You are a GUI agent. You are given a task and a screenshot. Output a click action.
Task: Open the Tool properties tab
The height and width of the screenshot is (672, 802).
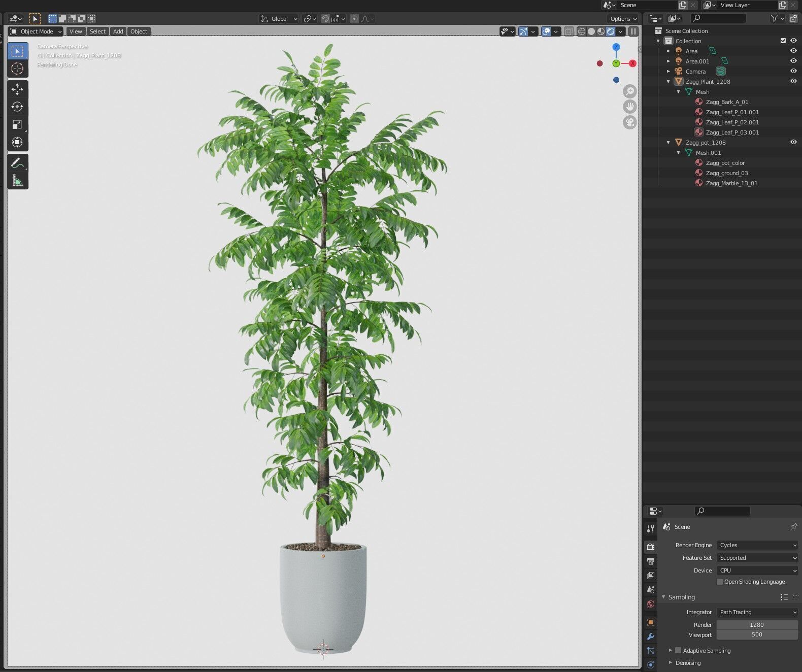651,529
